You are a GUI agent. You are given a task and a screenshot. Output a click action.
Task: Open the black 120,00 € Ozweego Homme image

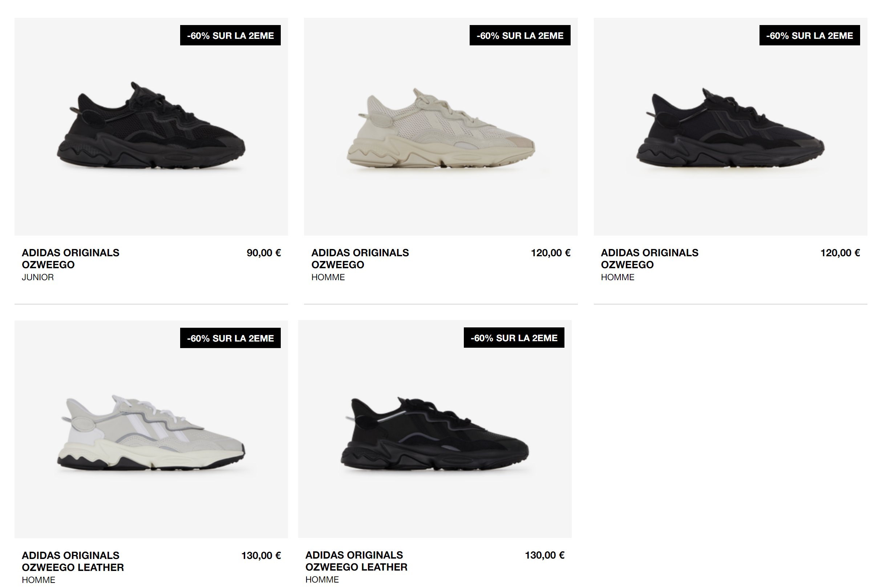pos(730,126)
